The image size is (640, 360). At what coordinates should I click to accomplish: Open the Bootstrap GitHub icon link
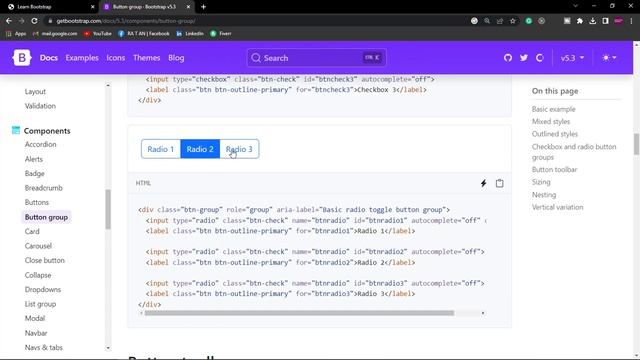[x=508, y=58]
